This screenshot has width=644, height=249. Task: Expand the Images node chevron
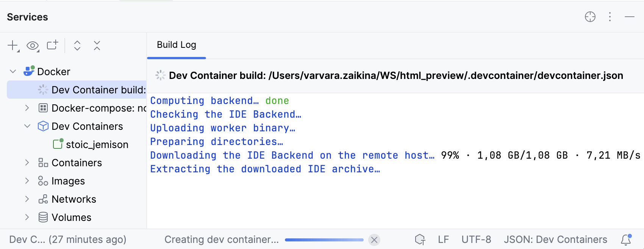[x=27, y=181]
